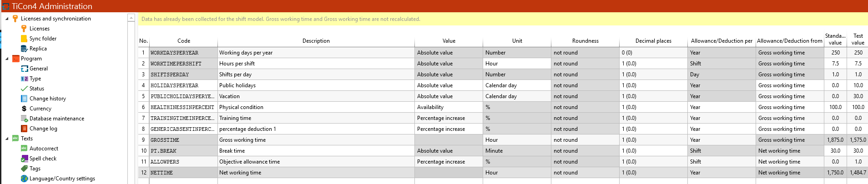Sort by the Description column header

[x=316, y=41]
